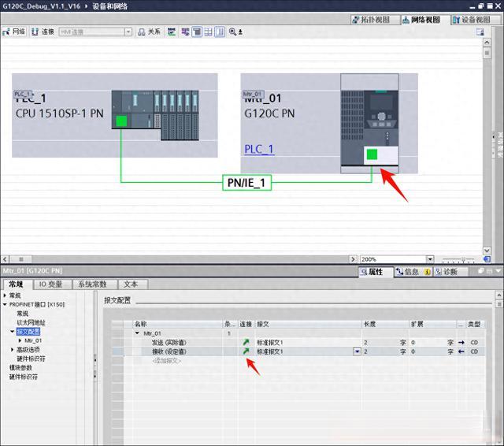The height and width of the screenshot is (446, 504).
Task: Collapse the inspector with the down-arrow icon
Action: pyautogui.click(x=498, y=271)
